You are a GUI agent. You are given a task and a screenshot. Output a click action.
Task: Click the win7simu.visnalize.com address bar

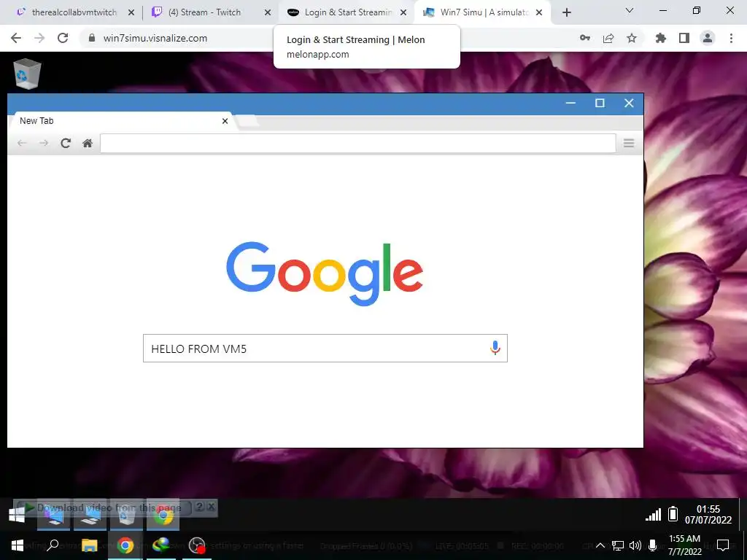(x=329, y=38)
